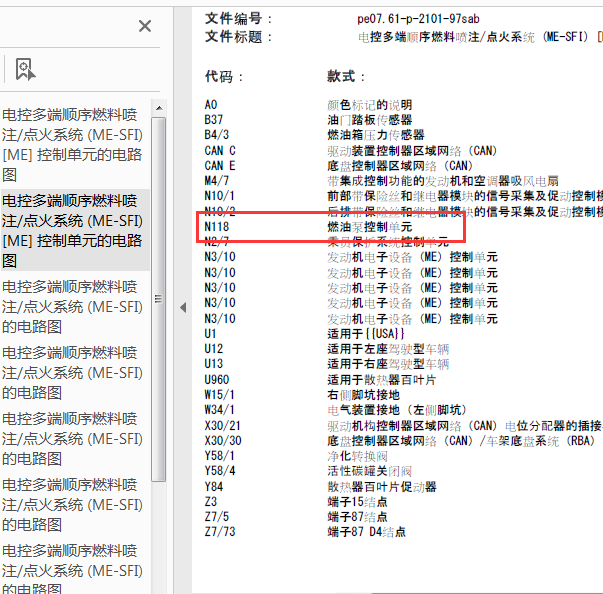Click description 油门踏板传感器

coord(370,120)
